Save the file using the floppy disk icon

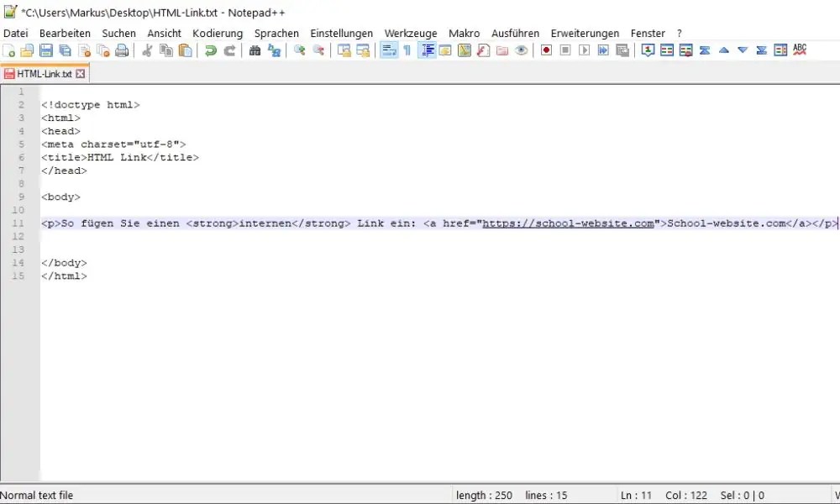46,50
